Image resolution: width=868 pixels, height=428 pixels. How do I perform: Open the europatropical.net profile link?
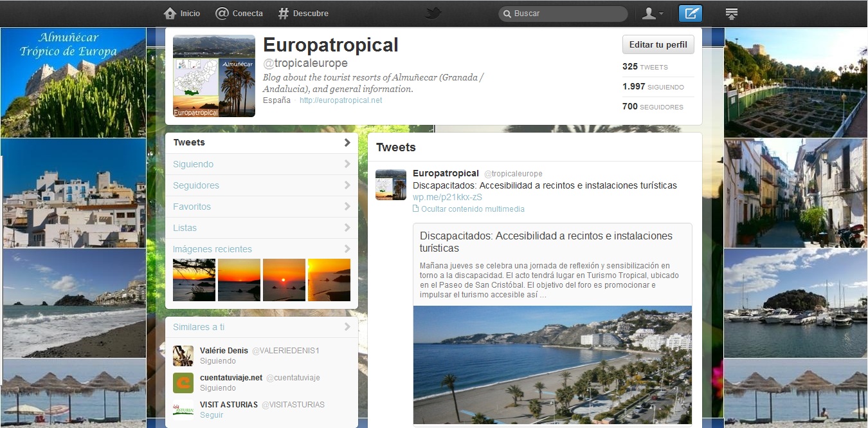(341, 100)
